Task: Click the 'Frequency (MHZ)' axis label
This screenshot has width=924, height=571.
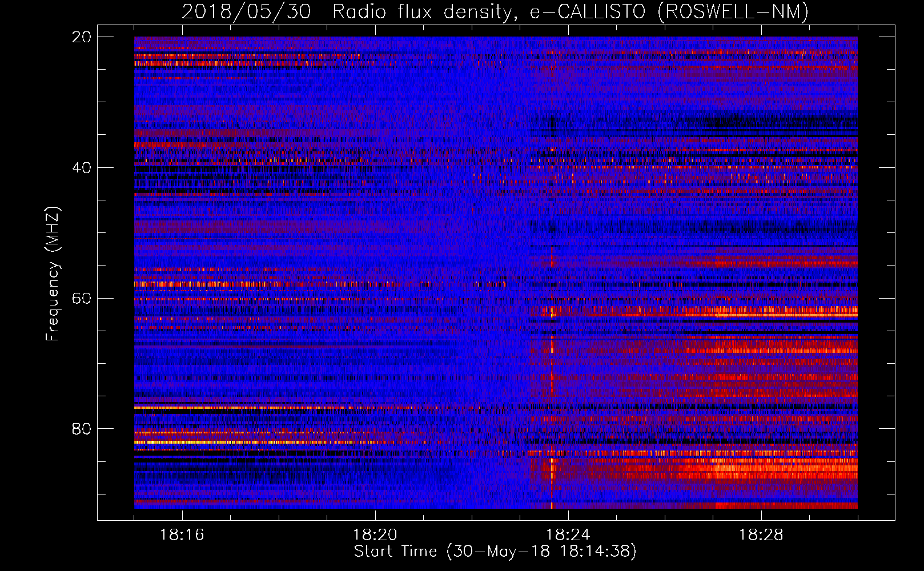Action: pyautogui.click(x=53, y=274)
